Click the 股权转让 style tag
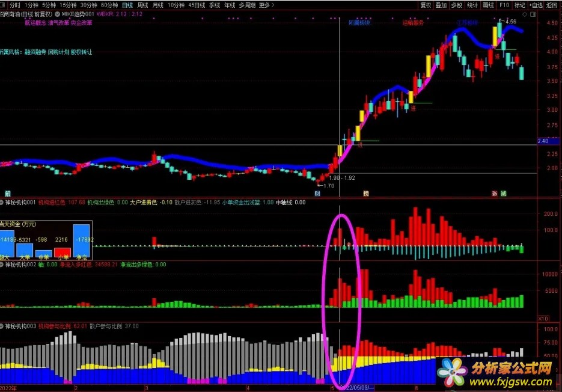This screenshot has height=392, width=562. (81, 52)
